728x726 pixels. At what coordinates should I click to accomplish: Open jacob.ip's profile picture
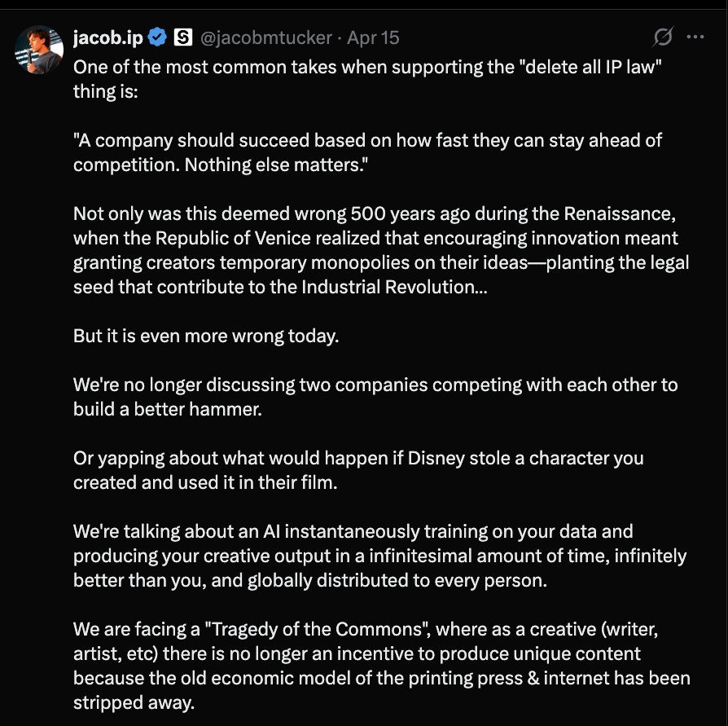click(x=39, y=50)
